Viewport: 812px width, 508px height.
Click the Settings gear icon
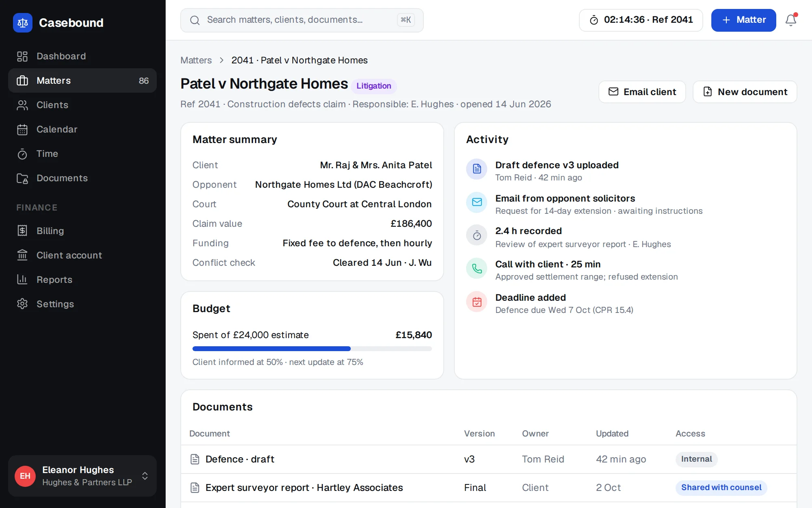pyautogui.click(x=22, y=304)
